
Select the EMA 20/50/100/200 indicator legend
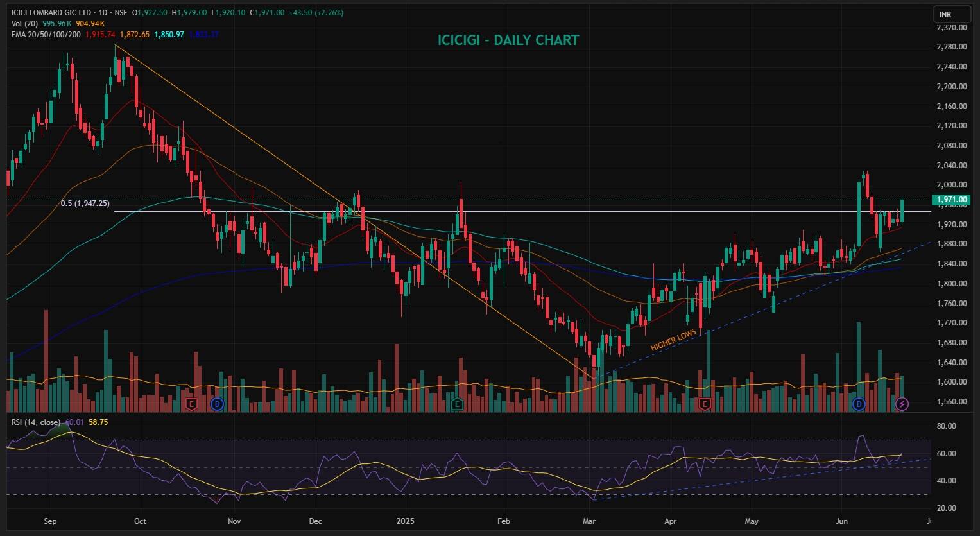46,34
